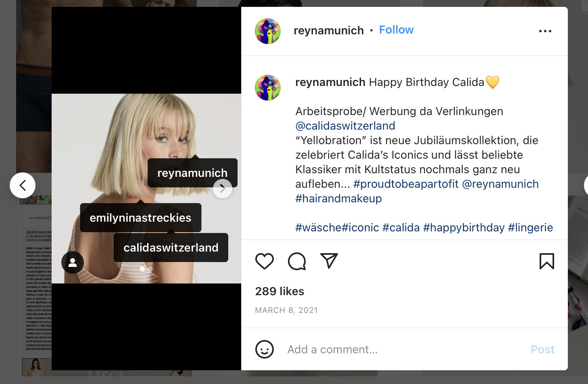Like the post with the heart icon
The image size is (588, 384).
pos(265,261)
